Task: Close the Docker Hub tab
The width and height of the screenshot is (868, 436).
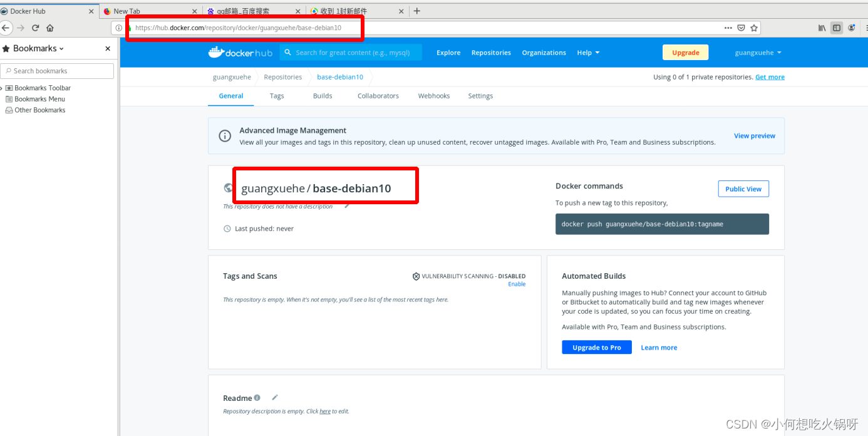Action: tap(91, 11)
